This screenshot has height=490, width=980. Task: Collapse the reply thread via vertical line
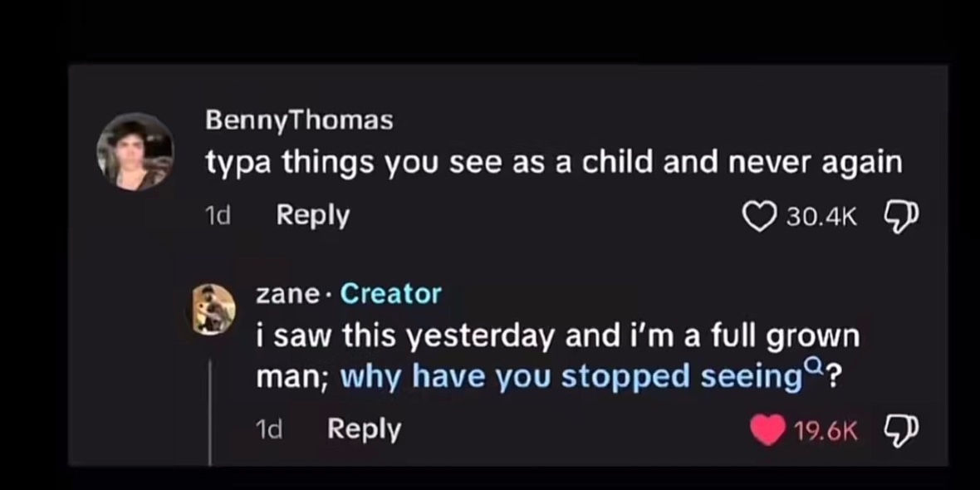(x=211, y=413)
